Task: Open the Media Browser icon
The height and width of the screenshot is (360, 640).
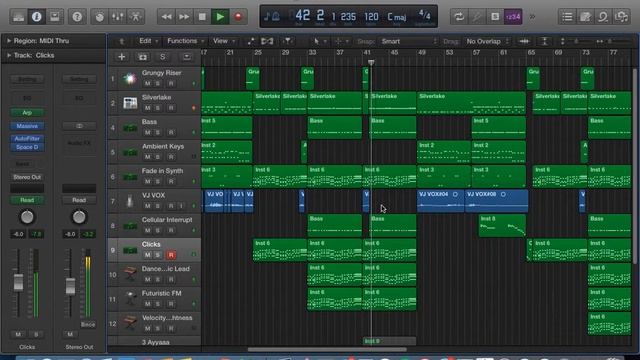Action: tap(621, 17)
